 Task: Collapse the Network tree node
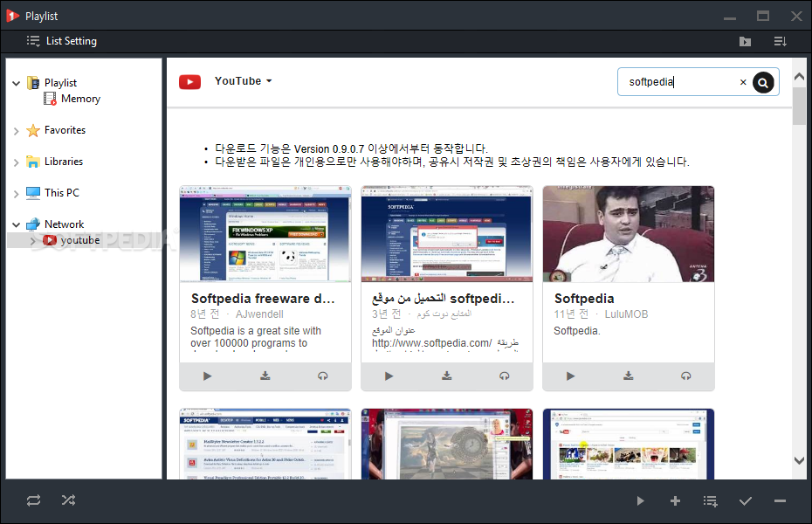click(16, 224)
